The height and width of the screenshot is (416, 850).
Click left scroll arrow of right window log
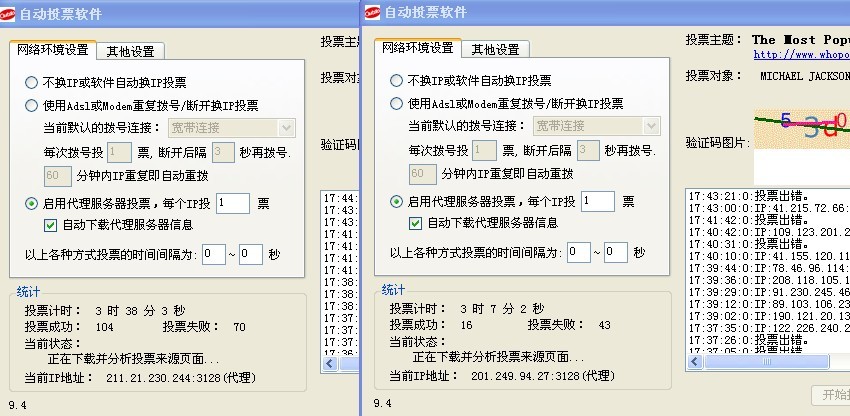pos(695,362)
